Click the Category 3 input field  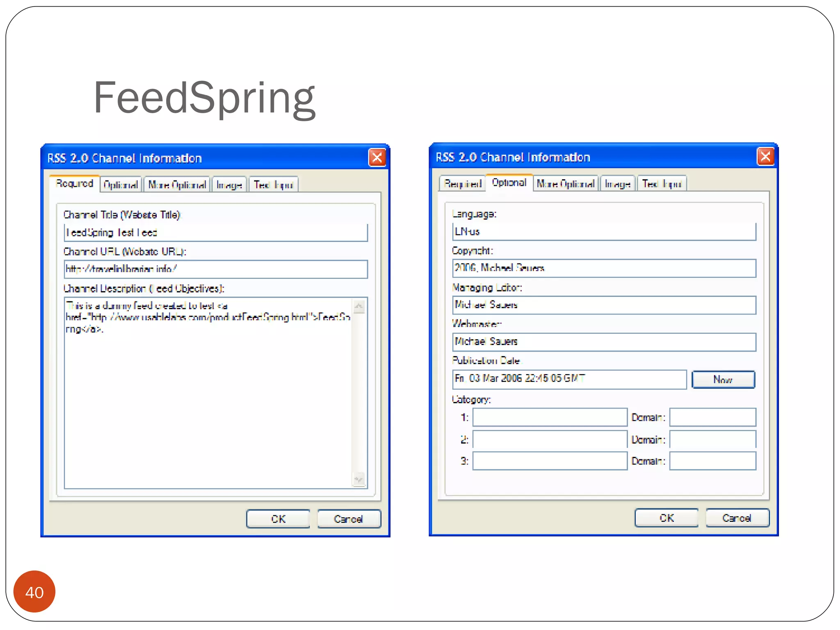550,461
